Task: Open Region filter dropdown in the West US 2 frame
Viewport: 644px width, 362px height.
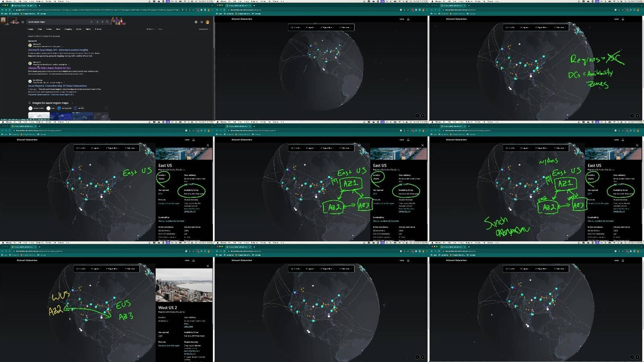Action: (x=112, y=269)
